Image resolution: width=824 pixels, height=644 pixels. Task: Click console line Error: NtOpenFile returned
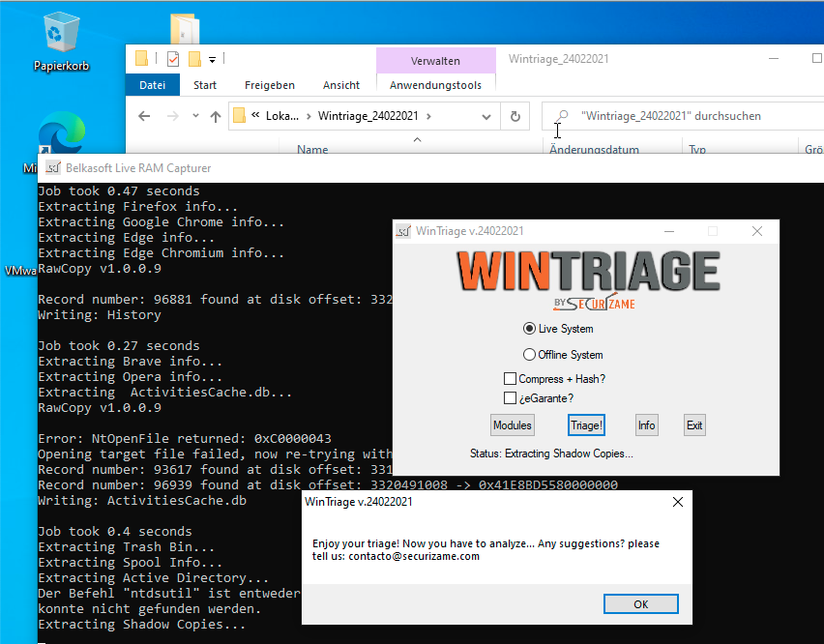(185, 439)
